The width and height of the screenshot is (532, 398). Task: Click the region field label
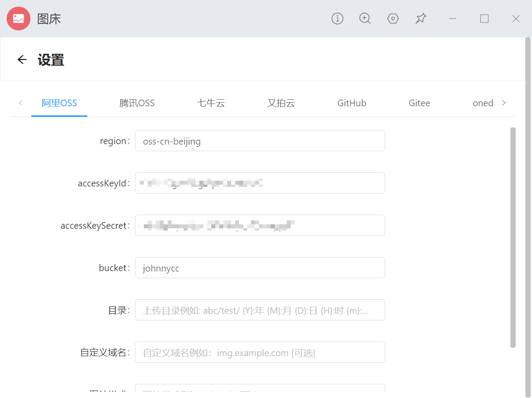tap(115, 141)
